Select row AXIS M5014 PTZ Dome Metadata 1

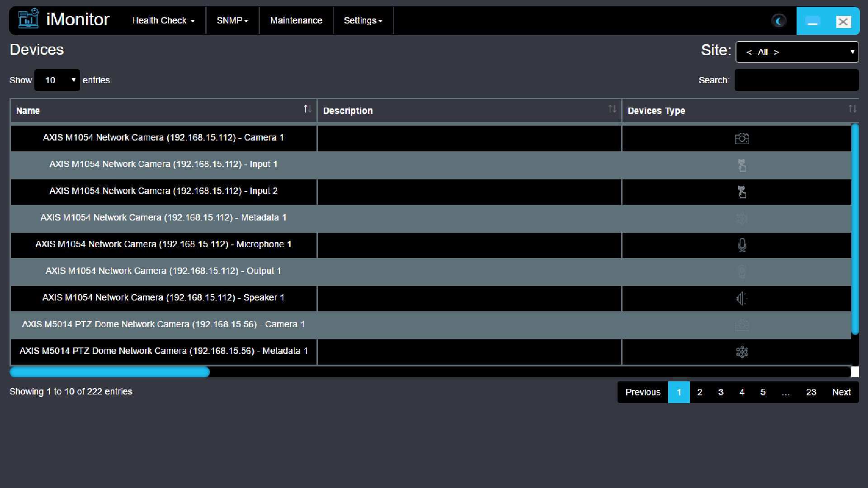[430, 352]
